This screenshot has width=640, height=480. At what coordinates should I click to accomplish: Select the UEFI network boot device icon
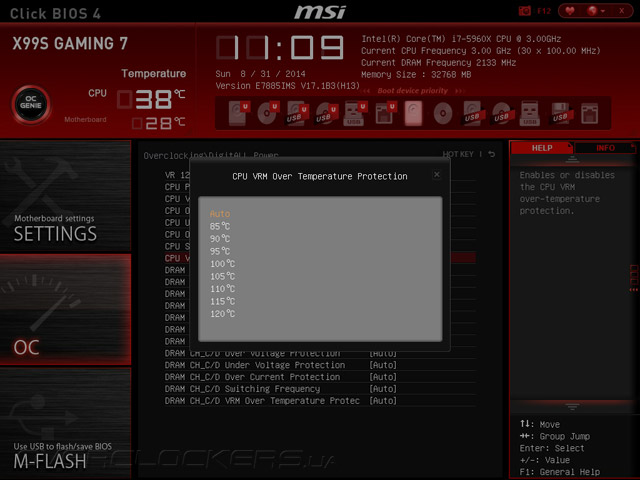(x=385, y=113)
